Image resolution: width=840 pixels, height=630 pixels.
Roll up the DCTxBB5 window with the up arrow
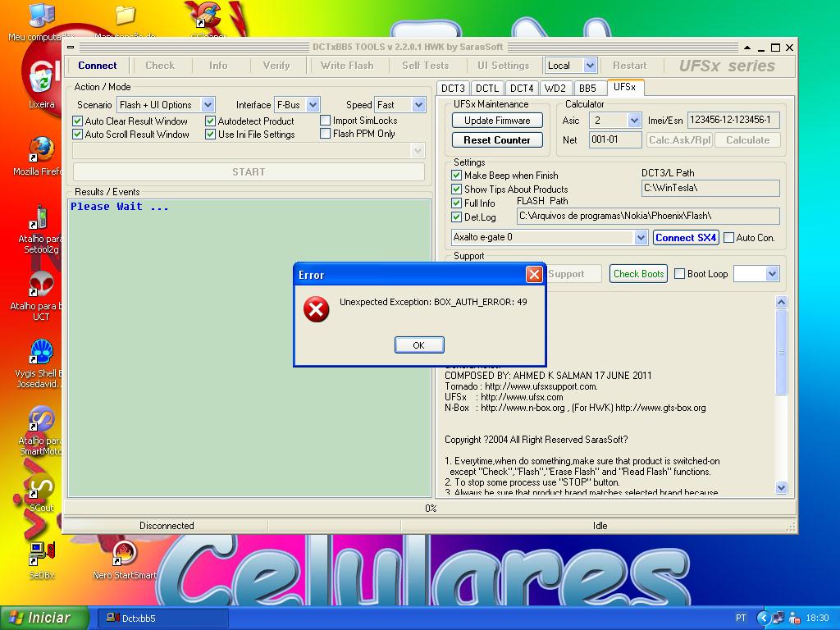point(747,48)
